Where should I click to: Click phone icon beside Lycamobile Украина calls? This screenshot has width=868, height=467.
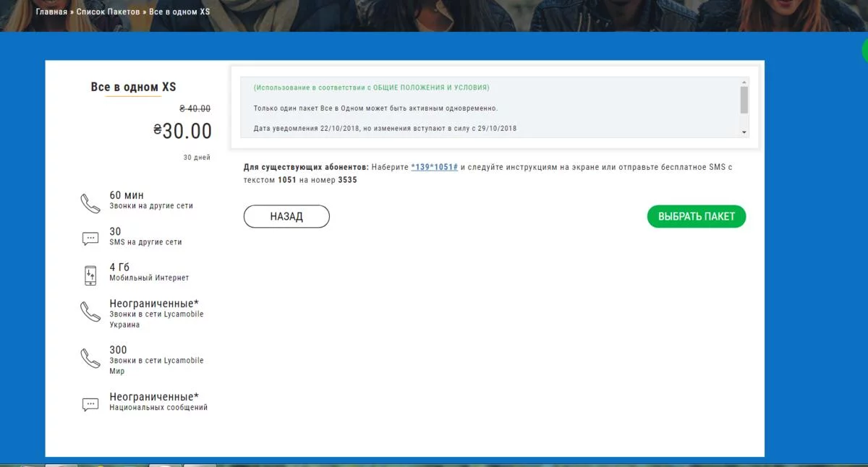click(x=90, y=312)
